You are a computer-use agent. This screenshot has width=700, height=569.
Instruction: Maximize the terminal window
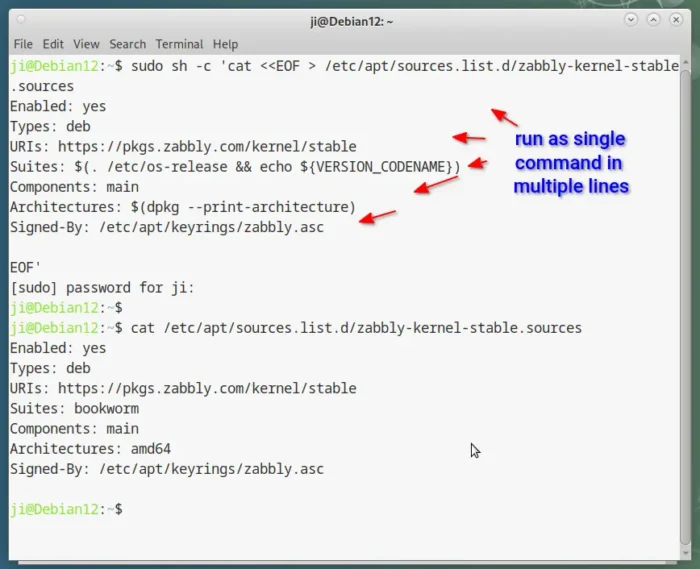point(652,20)
